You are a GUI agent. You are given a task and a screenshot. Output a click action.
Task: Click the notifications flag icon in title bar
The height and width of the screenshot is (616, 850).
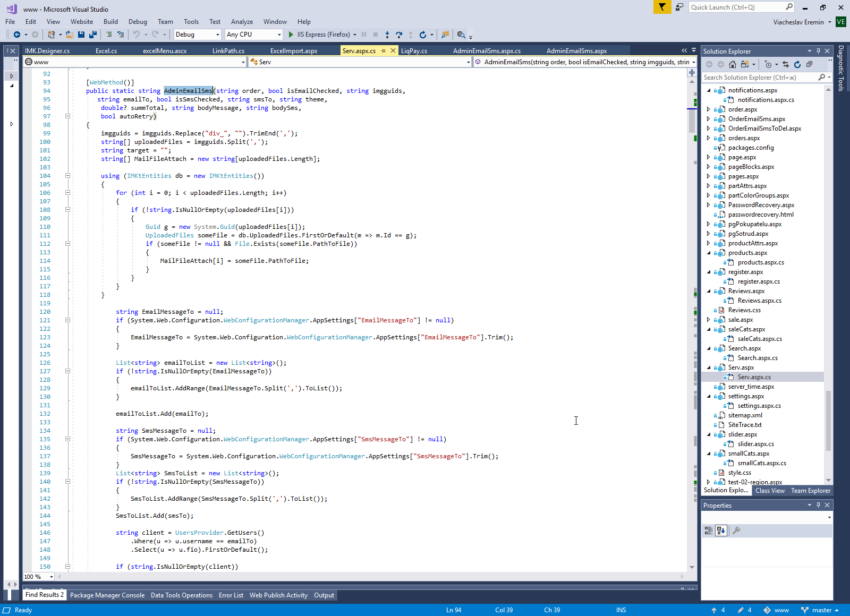pyautogui.click(x=662, y=7)
